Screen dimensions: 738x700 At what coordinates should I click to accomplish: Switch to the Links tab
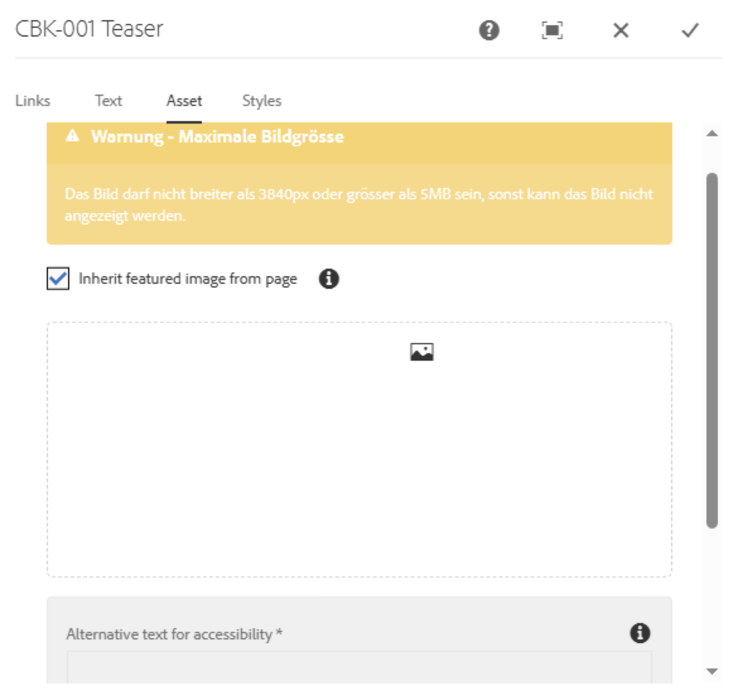click(x=33, y=101)
